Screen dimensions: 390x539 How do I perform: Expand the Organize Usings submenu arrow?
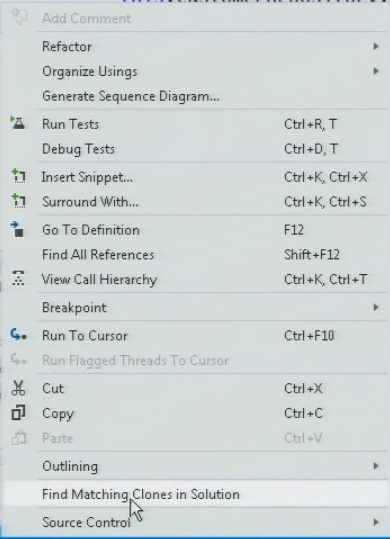coord(376,71)
